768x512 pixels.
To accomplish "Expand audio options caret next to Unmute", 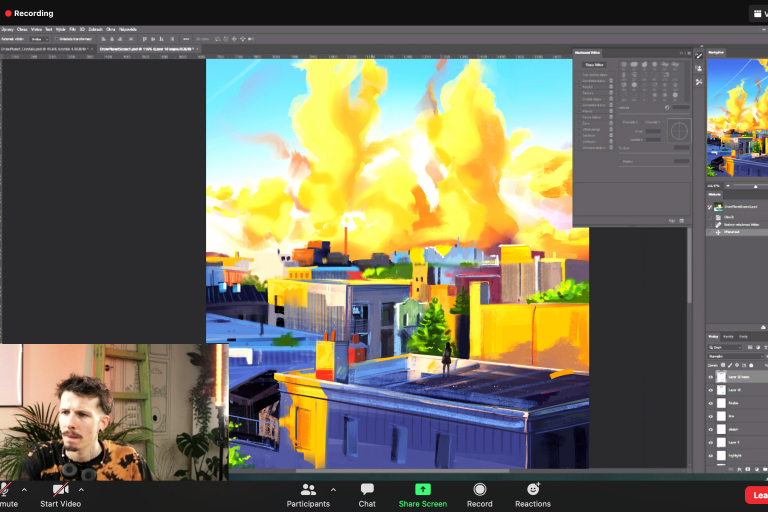I will pos(24,489).
